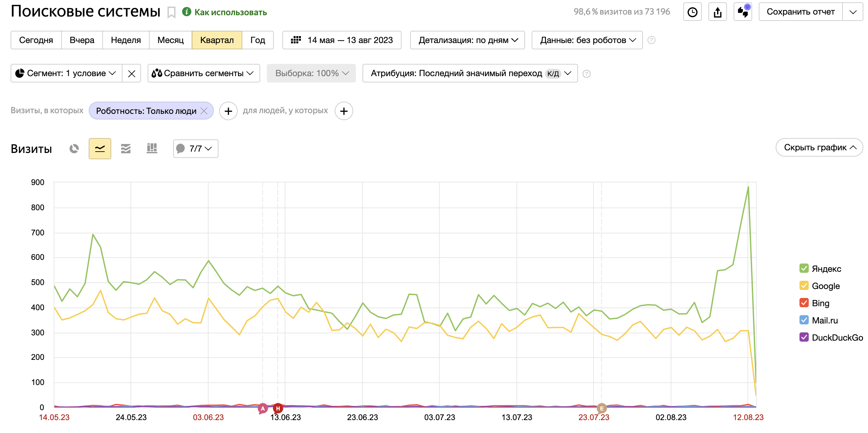Open Сравнить сегменты dropdown

(204, 73)
